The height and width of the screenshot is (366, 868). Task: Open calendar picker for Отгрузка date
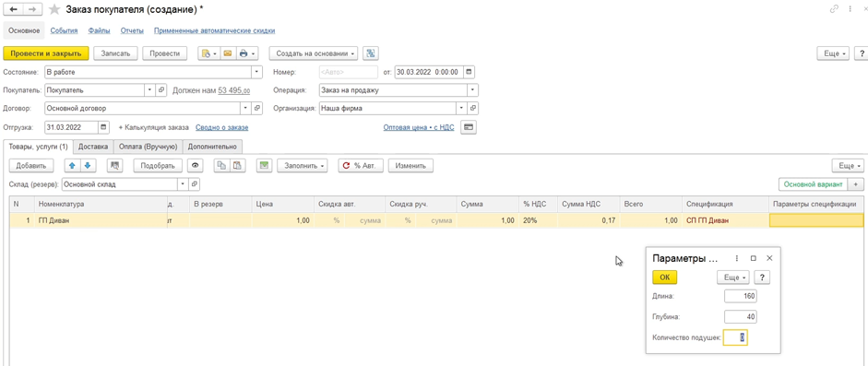click(x=104, y=127)
